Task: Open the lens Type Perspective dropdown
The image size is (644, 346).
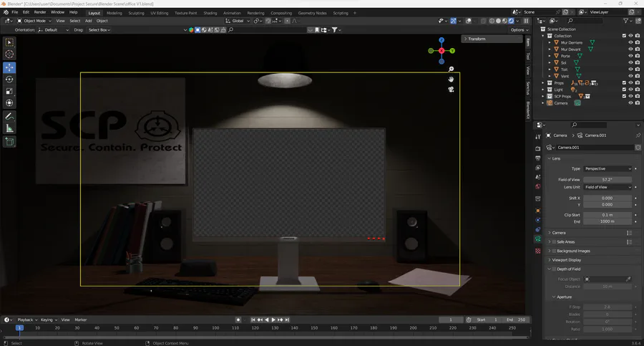Action: click(608, 168)
